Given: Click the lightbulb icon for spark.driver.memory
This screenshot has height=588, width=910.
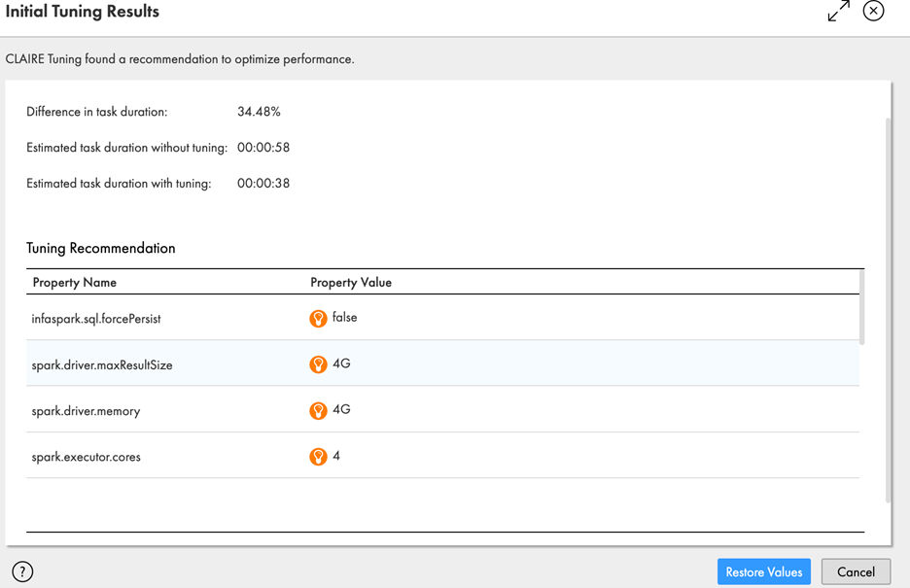Looking at the screenshot, I should pyautogui.click(x=318, y=411).
